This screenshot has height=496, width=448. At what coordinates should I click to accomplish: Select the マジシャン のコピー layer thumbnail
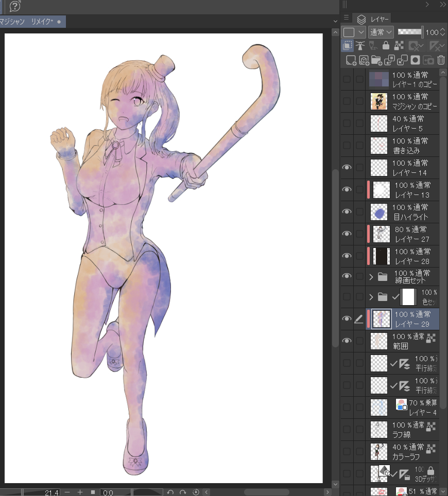coord(378,101)
